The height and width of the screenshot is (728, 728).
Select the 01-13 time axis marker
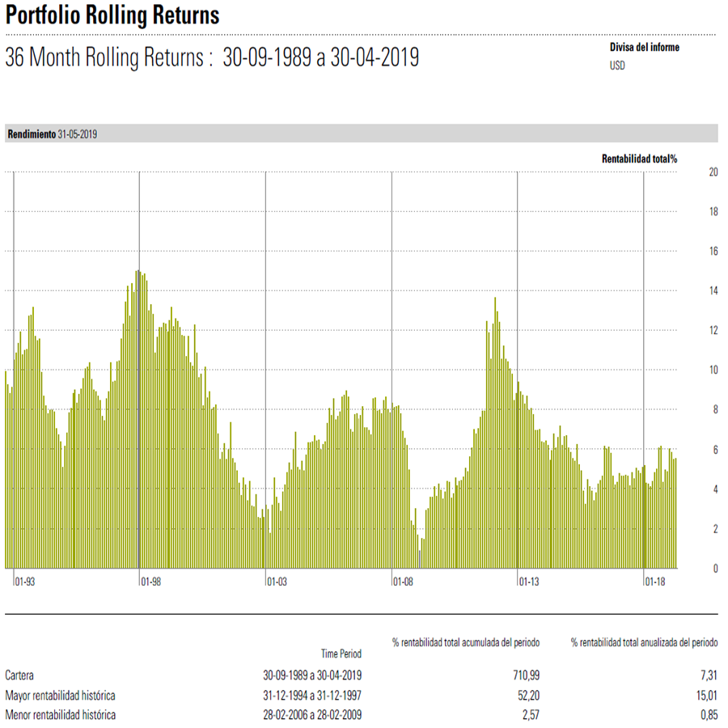tap(529, 582)
